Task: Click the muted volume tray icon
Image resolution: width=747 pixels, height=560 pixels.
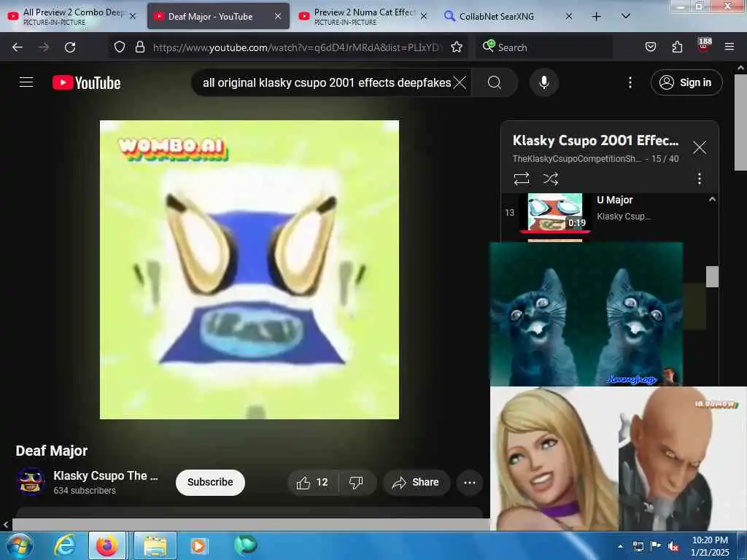Action: click(673, 546)
